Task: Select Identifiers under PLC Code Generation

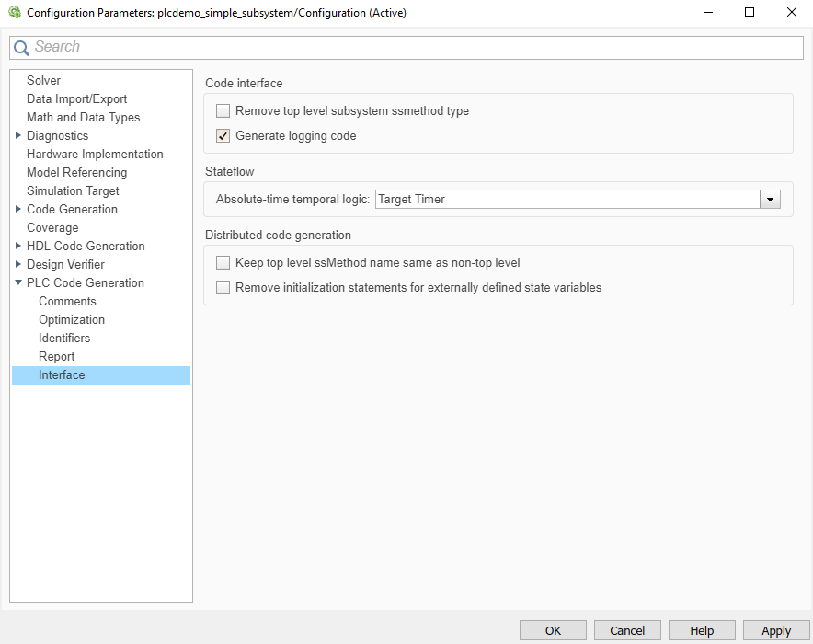Action: (x=64, y=339)
